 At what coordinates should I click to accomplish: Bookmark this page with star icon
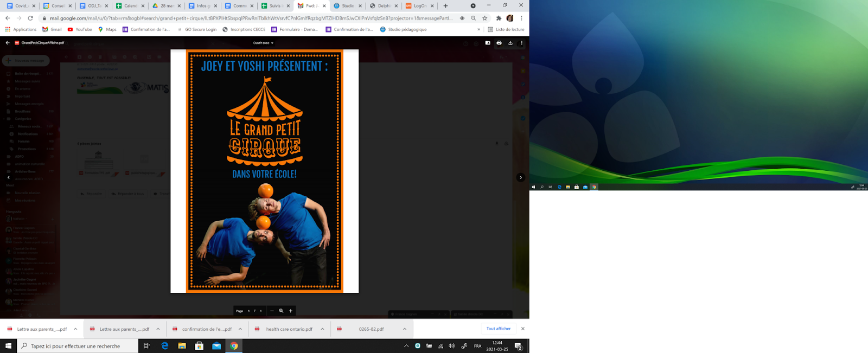pyautogui.click(x=485, y=18)
